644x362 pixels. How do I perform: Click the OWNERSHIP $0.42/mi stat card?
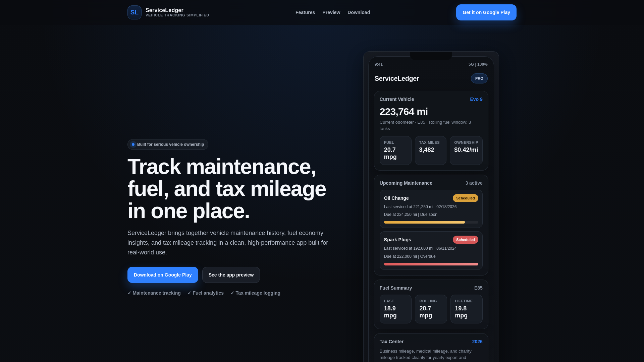click(x=466, y=150)
